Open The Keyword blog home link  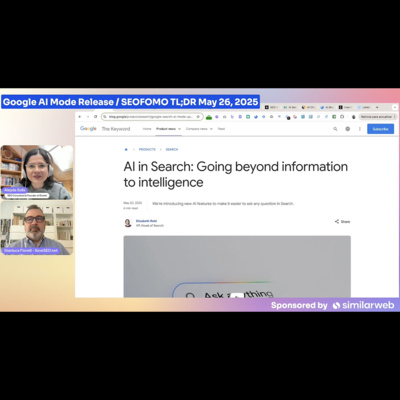point(116,129)
